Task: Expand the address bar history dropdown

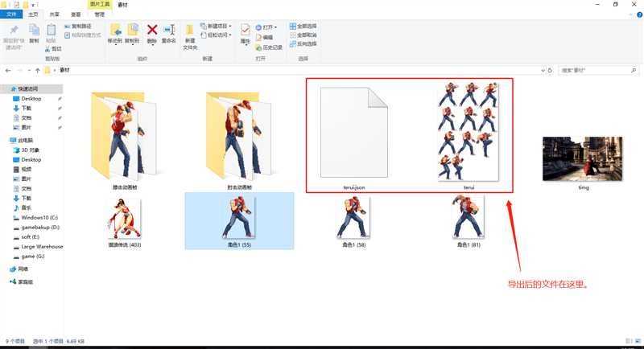Action: tap(543, 71)
